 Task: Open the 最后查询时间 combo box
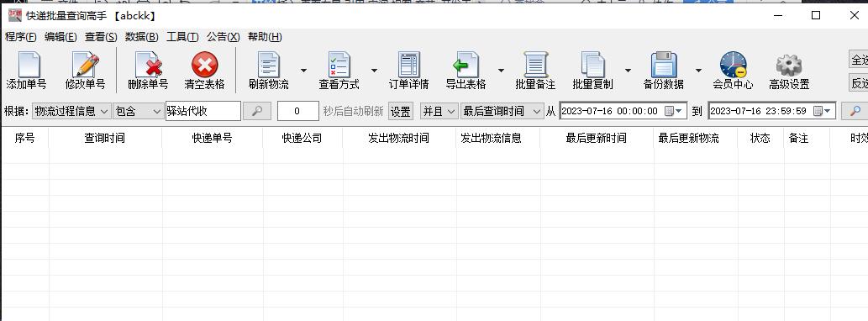coord(502,111)
